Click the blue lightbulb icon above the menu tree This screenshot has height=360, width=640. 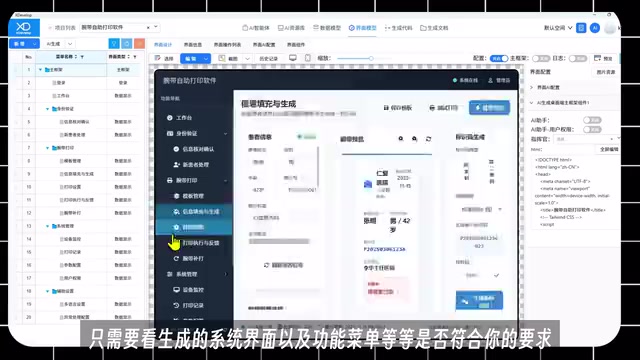click(114, 44)
